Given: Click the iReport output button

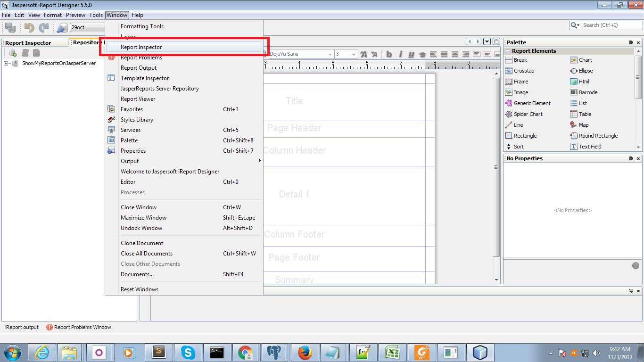Looking at the screenshot, I should coord(21,327).
